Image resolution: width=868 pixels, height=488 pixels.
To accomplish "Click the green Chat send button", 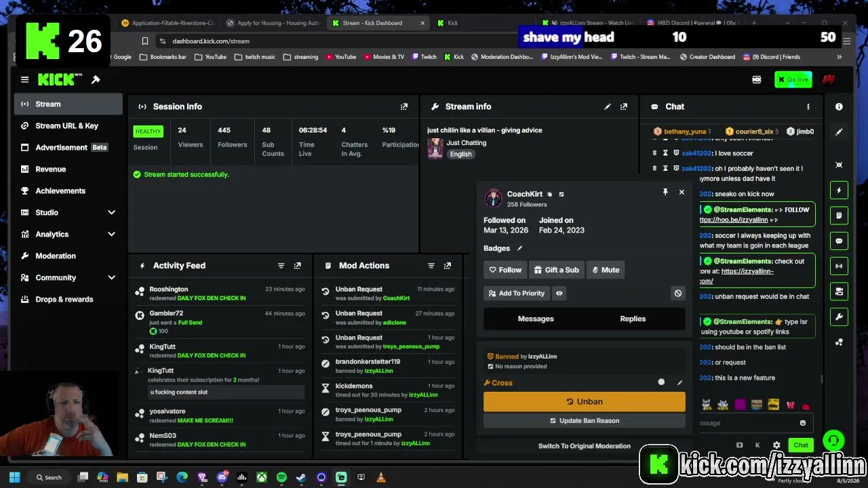I will (x=801, y=445).
